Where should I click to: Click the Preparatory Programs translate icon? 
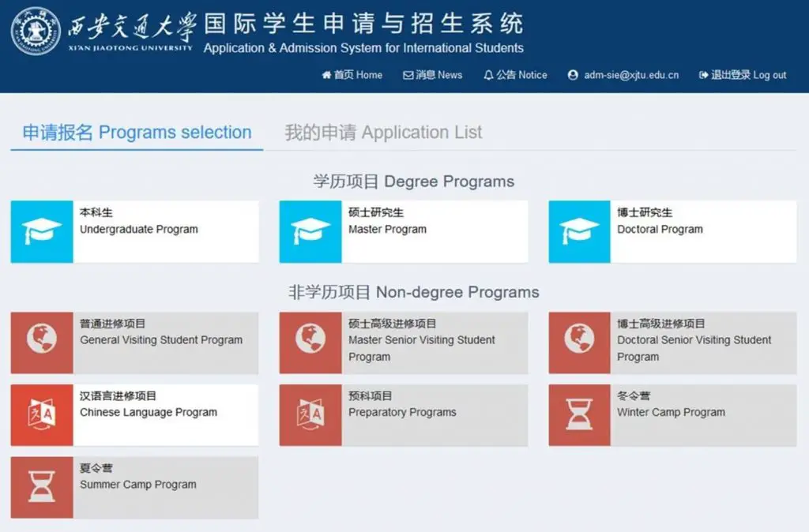pos(310,414)
